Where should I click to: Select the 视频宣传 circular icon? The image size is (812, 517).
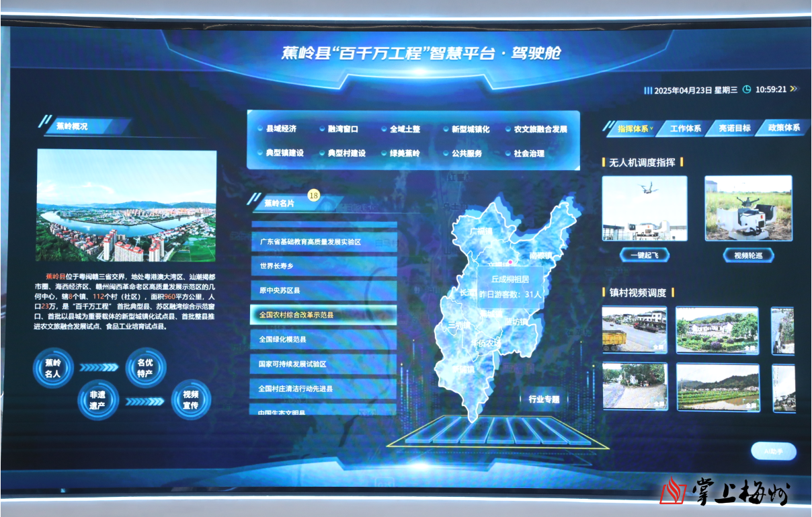(191, 400)
